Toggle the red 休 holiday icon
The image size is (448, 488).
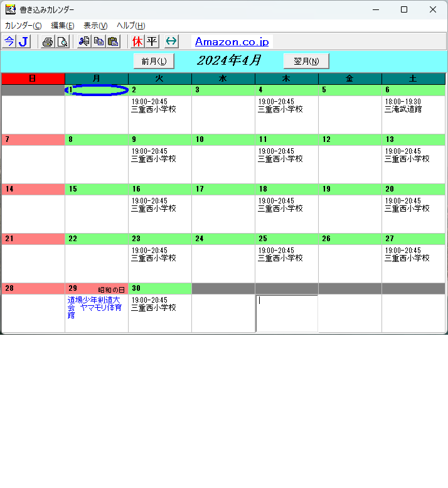click(x=137, y=41)
